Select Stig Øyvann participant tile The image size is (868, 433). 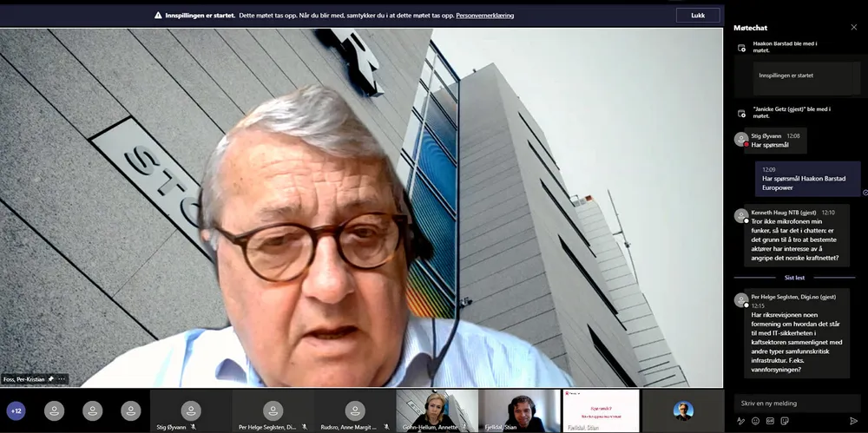click(x=191, y=411)
